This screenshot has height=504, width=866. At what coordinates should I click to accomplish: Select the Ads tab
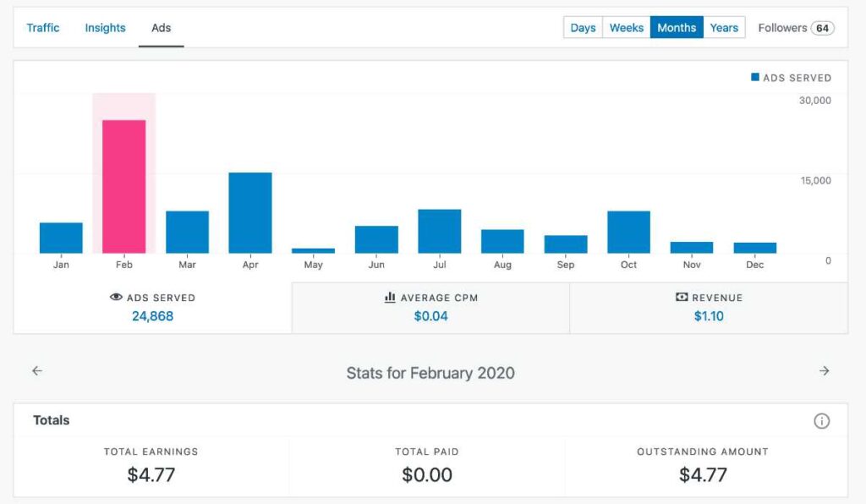pos(161,28)
